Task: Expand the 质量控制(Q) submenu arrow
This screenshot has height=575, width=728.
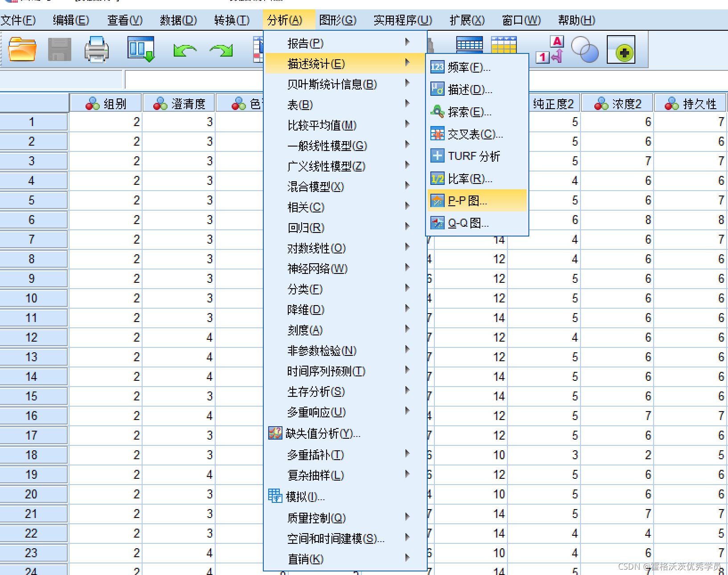Action: pos(407,517)
